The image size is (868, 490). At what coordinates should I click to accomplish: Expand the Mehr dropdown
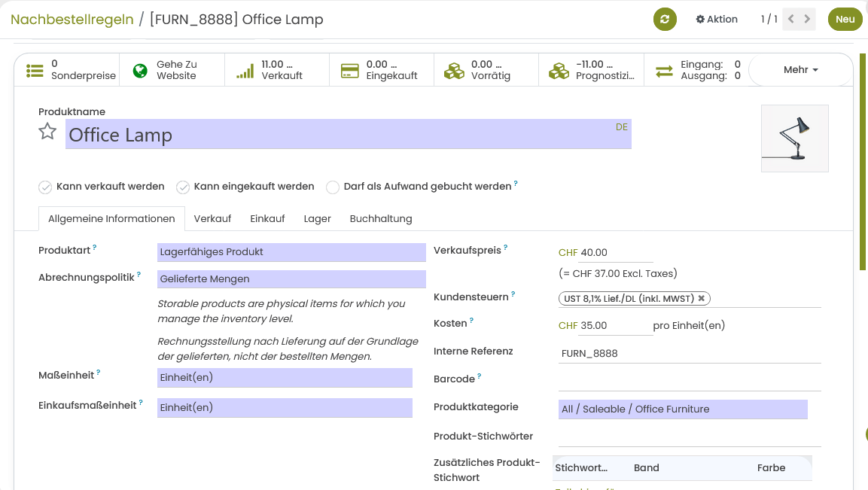800,70
